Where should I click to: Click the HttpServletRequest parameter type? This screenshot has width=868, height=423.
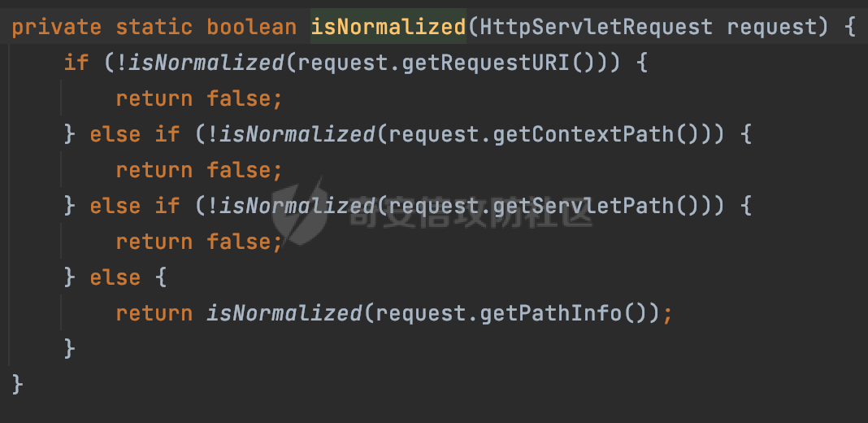tap(597, 27)
